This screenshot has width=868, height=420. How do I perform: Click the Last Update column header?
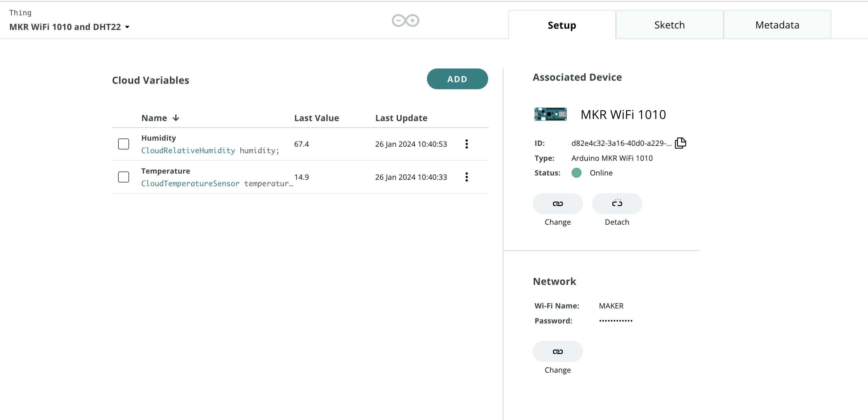point(401,118)
